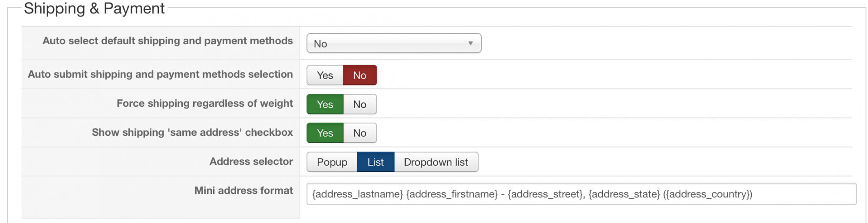Choose Popup as the address selector
Screen dimensions: 868x223
[x=332, y=162]
